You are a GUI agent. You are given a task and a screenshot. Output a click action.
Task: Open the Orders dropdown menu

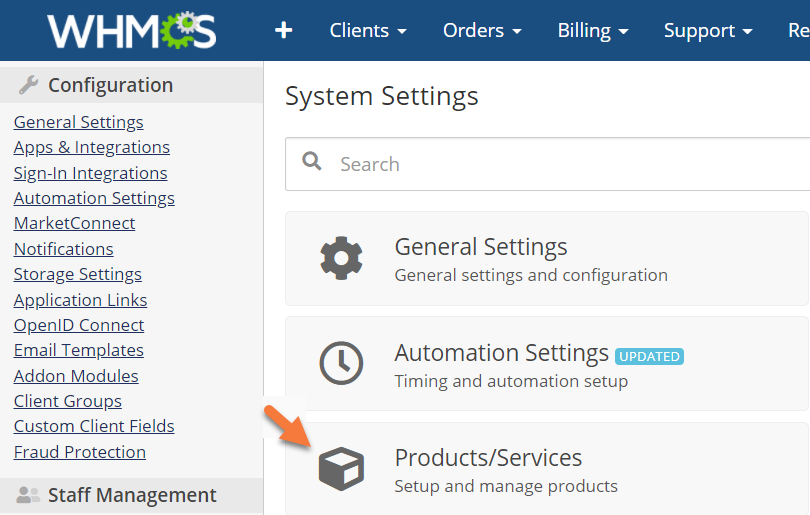482,31
